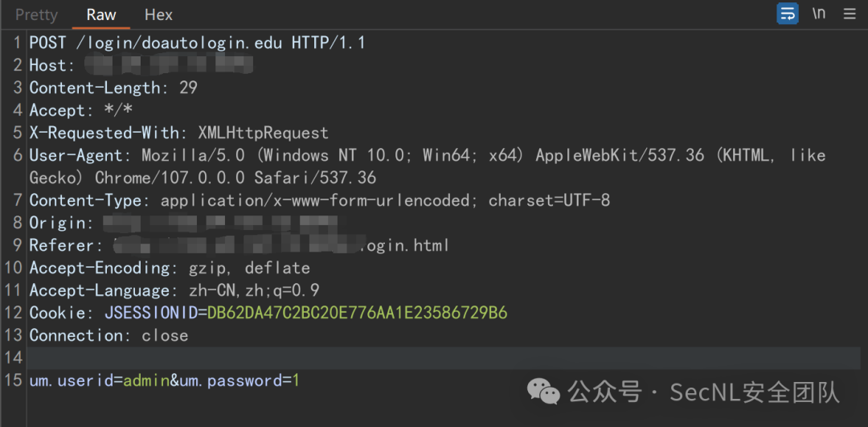Click the Referer header ogin.html text
868x427 pixels.
pos(404,245)
